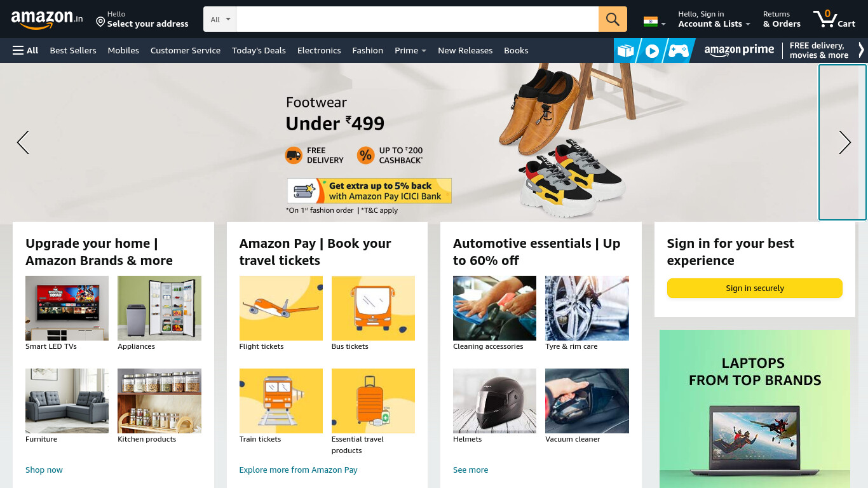Click the orange search magnifier button
Screen dimensions: 868x488
click(x=613, y=19)
